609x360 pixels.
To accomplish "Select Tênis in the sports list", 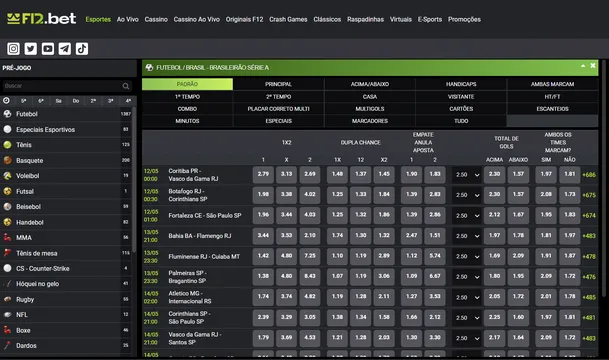I will 66,145.
